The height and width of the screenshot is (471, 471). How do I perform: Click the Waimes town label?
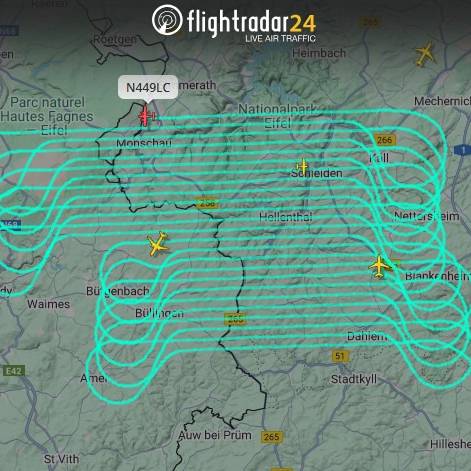pos(49,304)
